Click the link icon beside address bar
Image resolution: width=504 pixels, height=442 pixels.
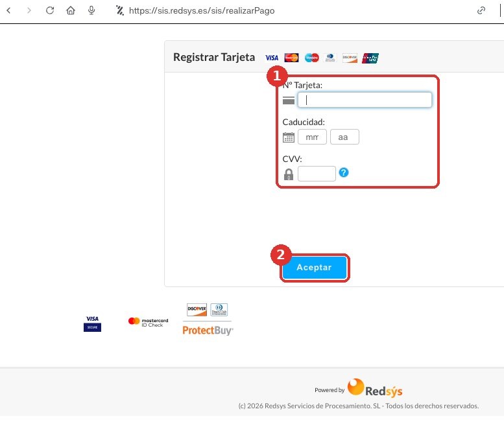point(481,10)
